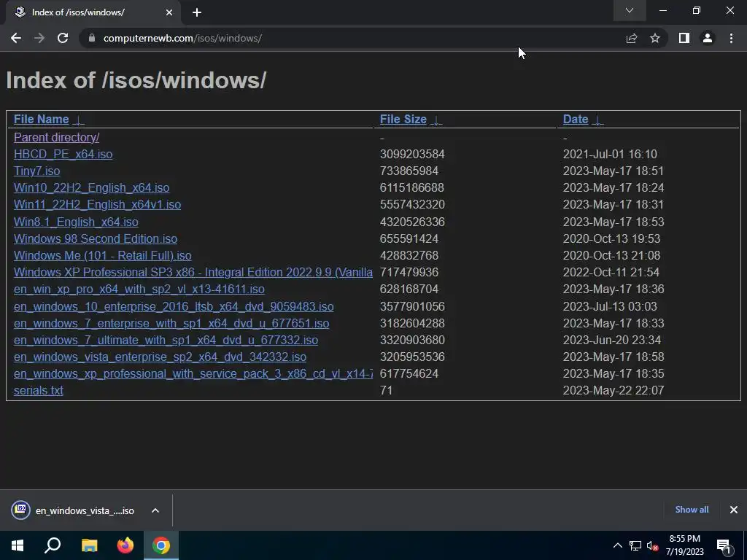The height and width of the screenshot is (560, 747).
Task: Download Windows XP Professional SP3 Integral Edition
Action: [193, 272]
